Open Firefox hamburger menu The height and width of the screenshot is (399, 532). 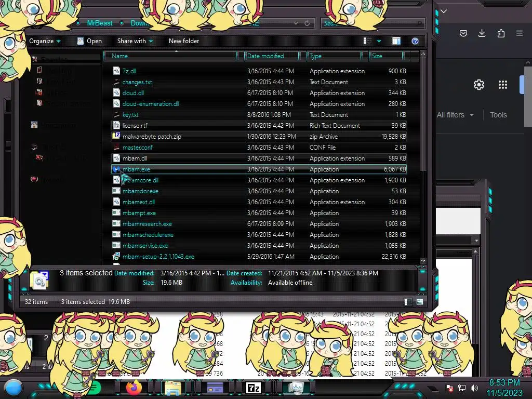click(x=520, y=33)
